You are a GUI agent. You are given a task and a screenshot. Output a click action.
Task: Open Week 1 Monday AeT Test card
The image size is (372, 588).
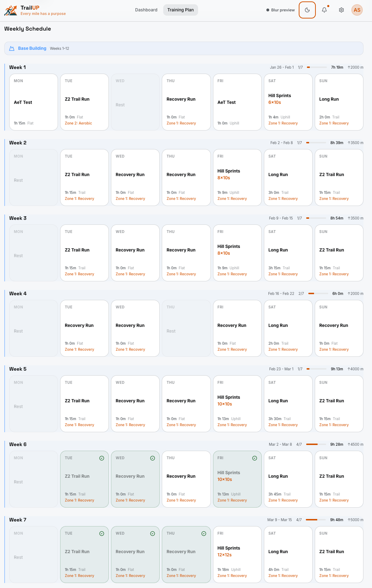[x=33, y=102]
